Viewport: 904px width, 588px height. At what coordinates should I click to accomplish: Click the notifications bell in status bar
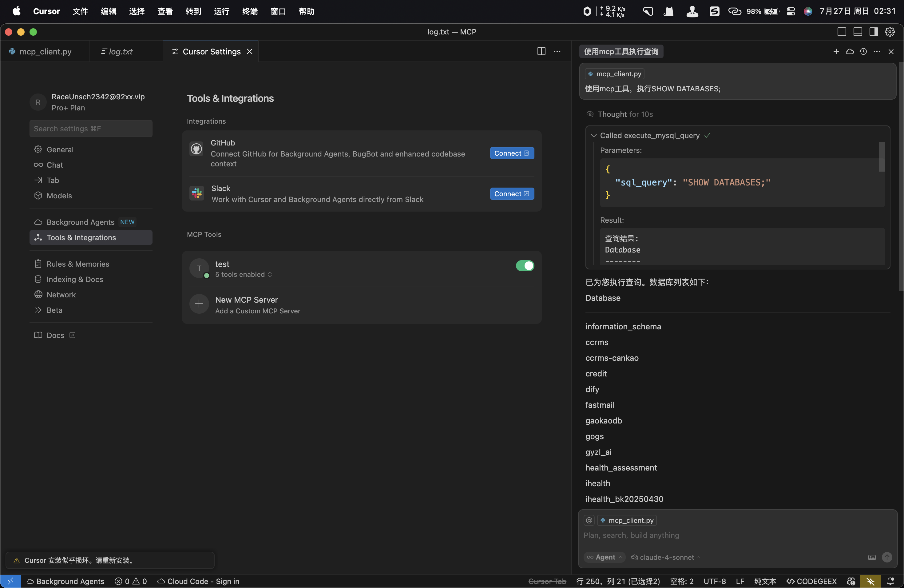click(890, 581)
